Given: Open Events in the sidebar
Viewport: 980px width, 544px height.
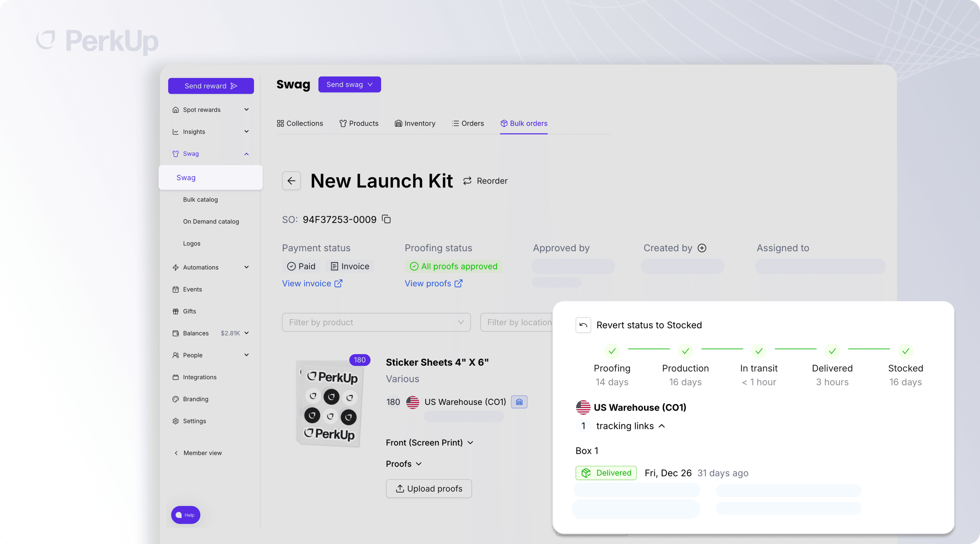Looking at the screenshot, I should 192,289.
